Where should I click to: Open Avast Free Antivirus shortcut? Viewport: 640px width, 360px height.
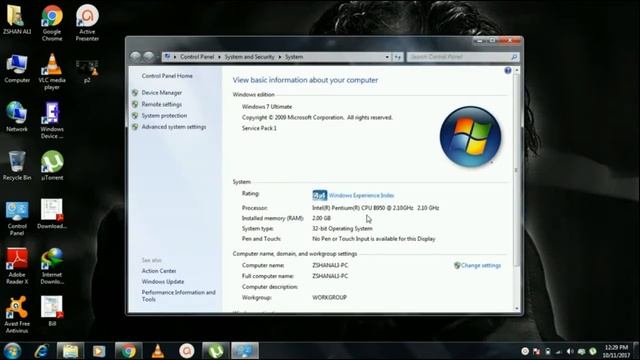(17, 315)
